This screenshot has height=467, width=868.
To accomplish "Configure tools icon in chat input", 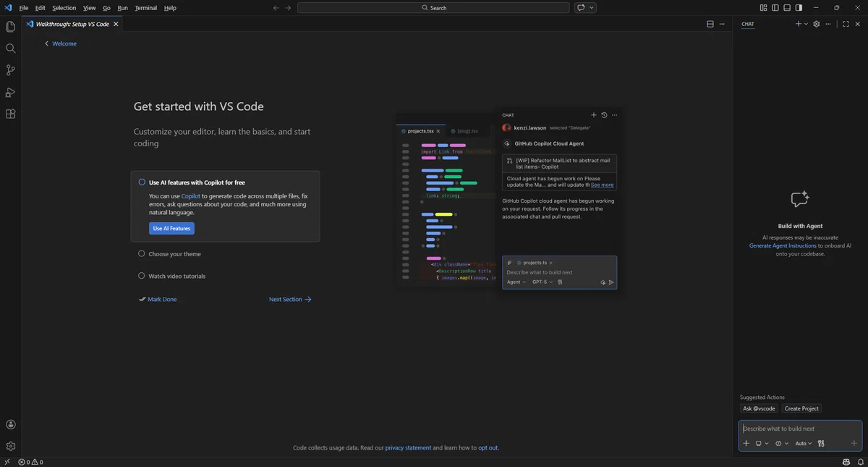I will [821, 443].
